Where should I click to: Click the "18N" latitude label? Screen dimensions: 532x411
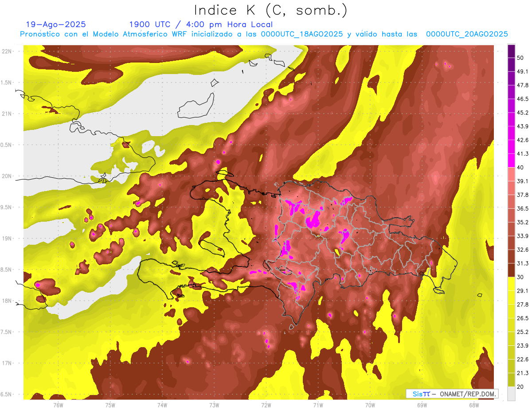[x=7, y=301]
